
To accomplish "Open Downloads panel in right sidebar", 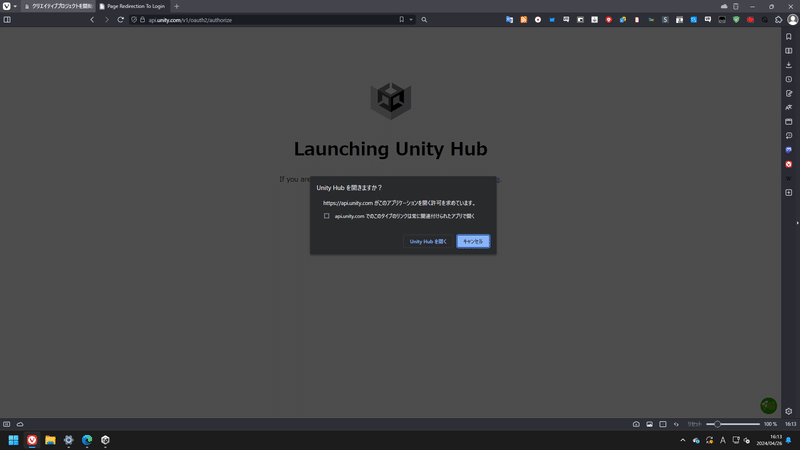I will click(789, 65).
